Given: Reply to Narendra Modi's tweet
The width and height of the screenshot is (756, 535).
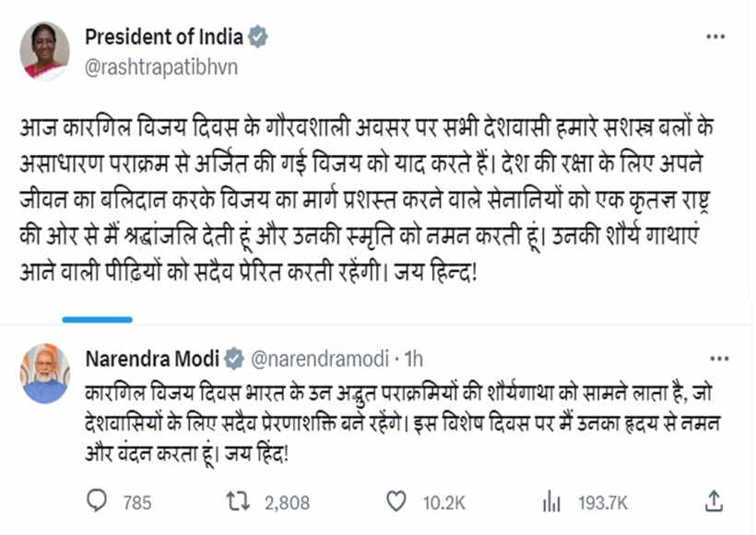Looking at the screenshot, I should (x=97, y=502).
